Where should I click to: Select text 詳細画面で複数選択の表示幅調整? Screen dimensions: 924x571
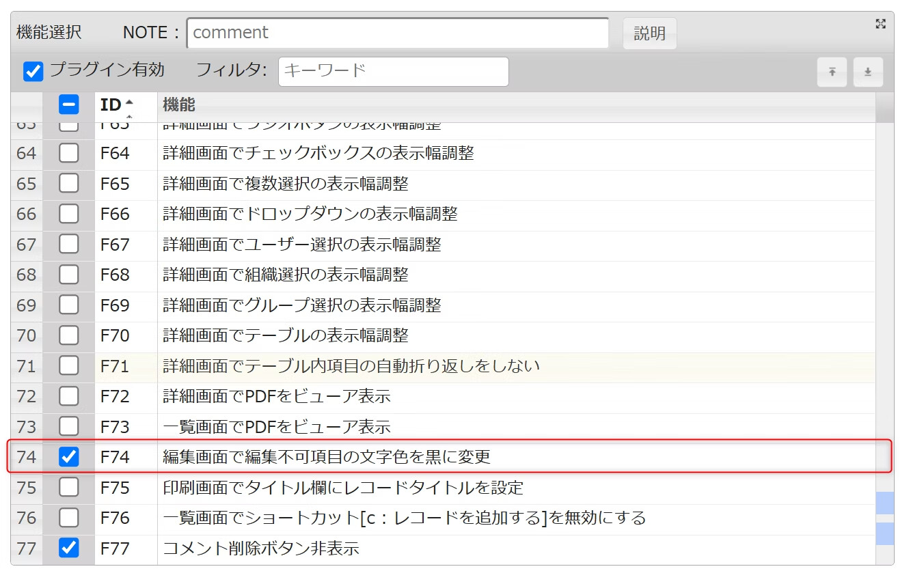click(286, 184)
